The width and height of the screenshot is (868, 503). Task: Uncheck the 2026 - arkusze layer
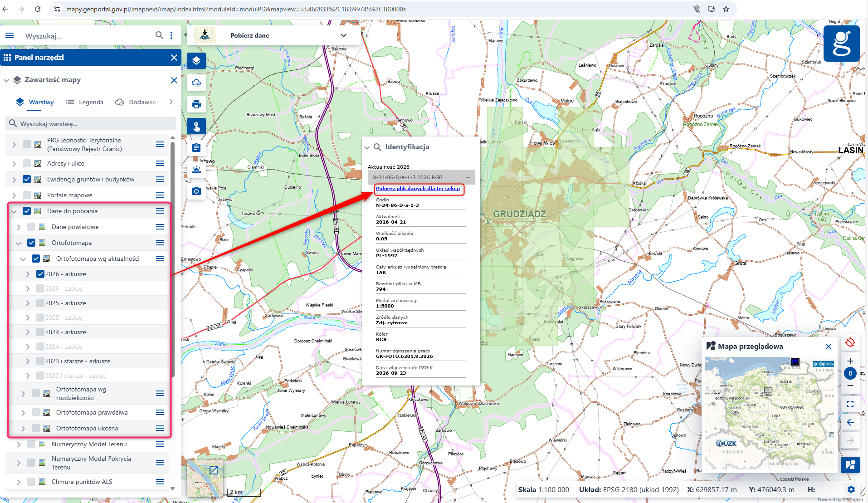(40, 274)
